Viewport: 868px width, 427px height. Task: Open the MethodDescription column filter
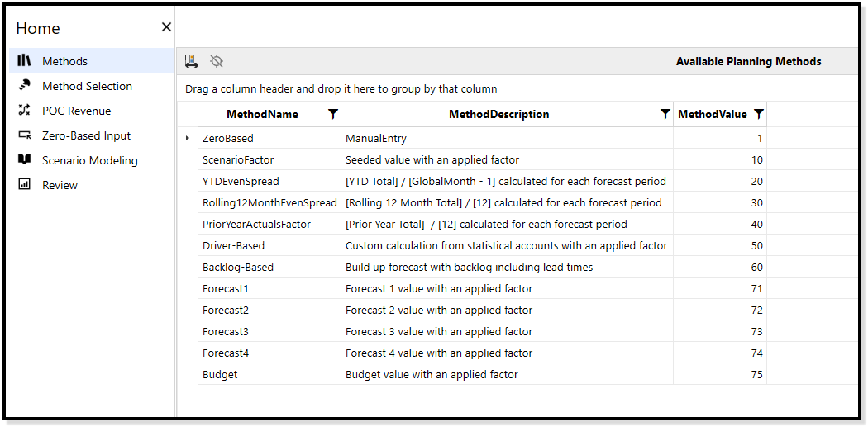coord(665,114)
